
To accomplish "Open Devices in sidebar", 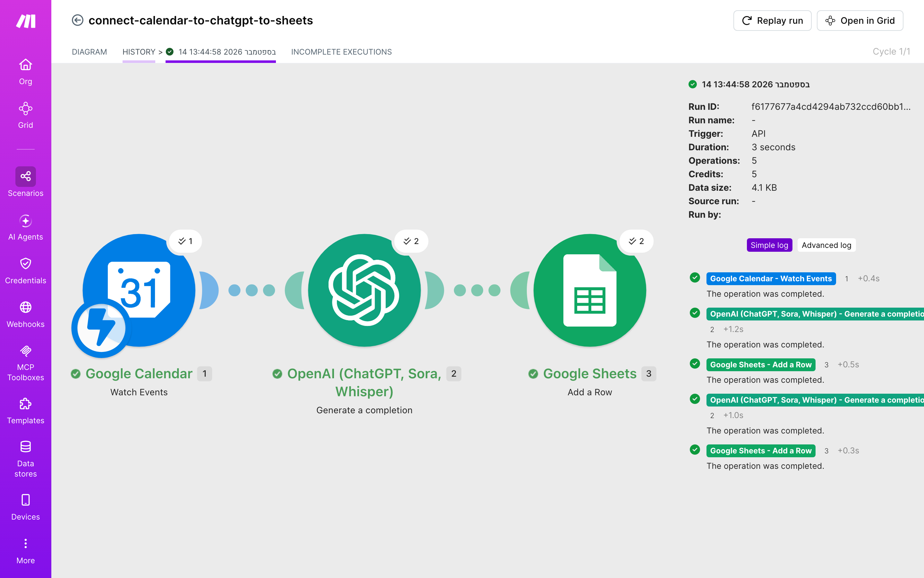I will tap(26, 507).
